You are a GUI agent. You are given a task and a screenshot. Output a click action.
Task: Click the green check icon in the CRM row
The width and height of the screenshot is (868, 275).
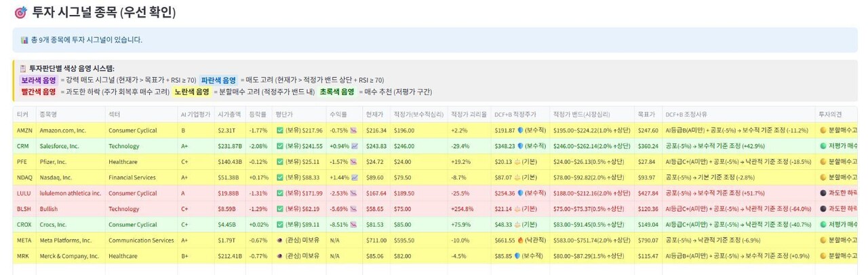[279, 146]
